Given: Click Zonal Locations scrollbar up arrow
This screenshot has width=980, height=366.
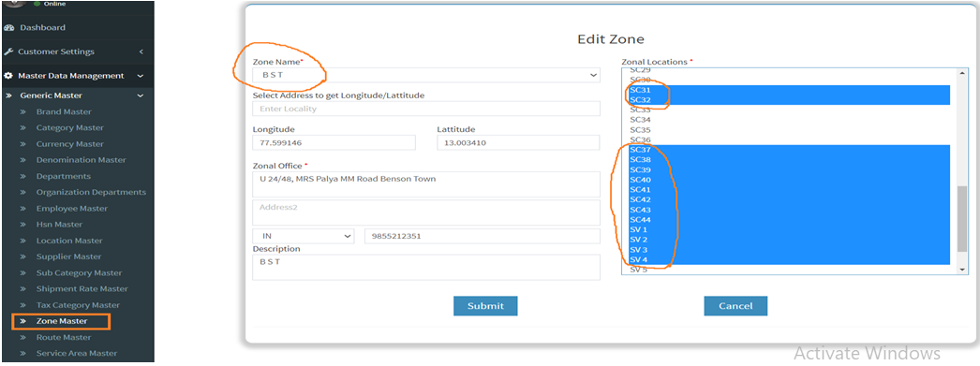Looking at the screenshot, I should point(962,74).
